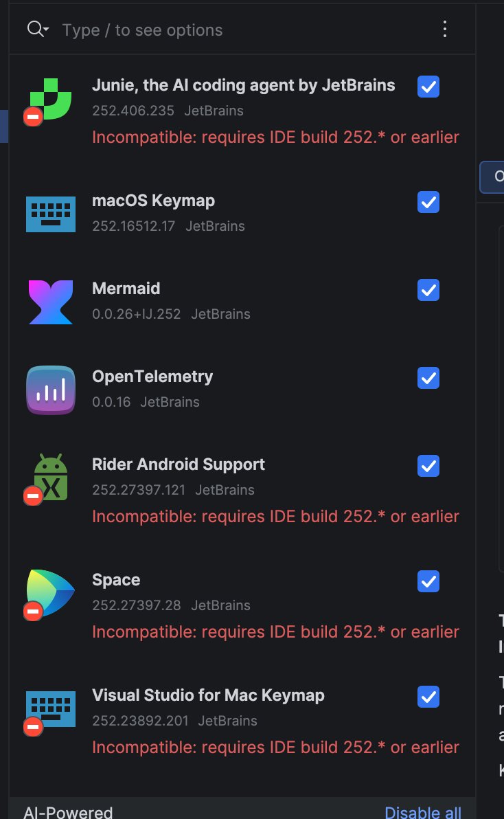
Task: Select the Space plugin icon
Action: [x=51, y=593]
